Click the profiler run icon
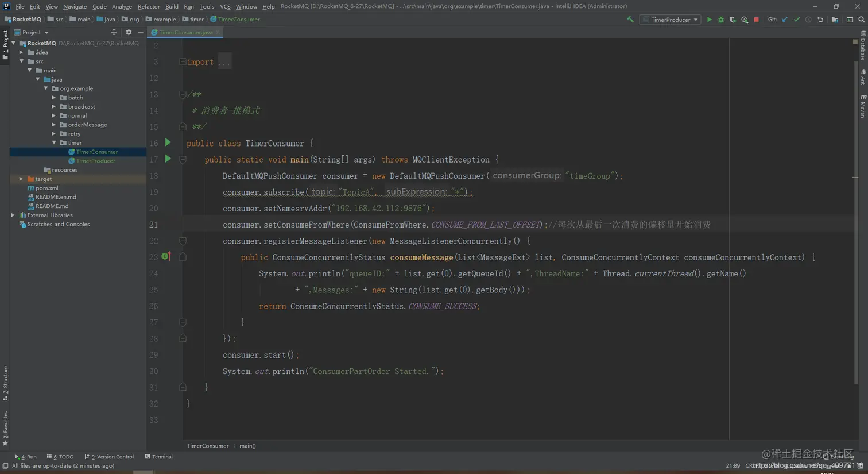 point(745,20)
